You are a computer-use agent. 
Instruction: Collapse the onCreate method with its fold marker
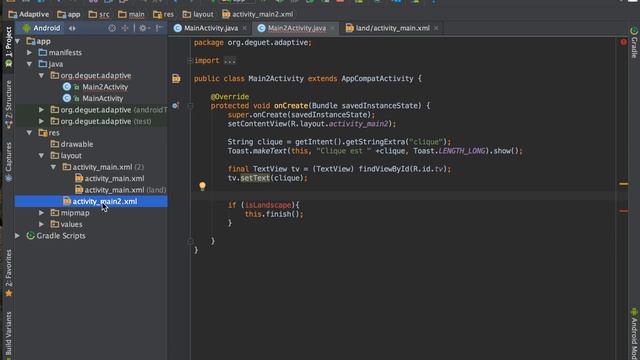[x=190, y=106]
